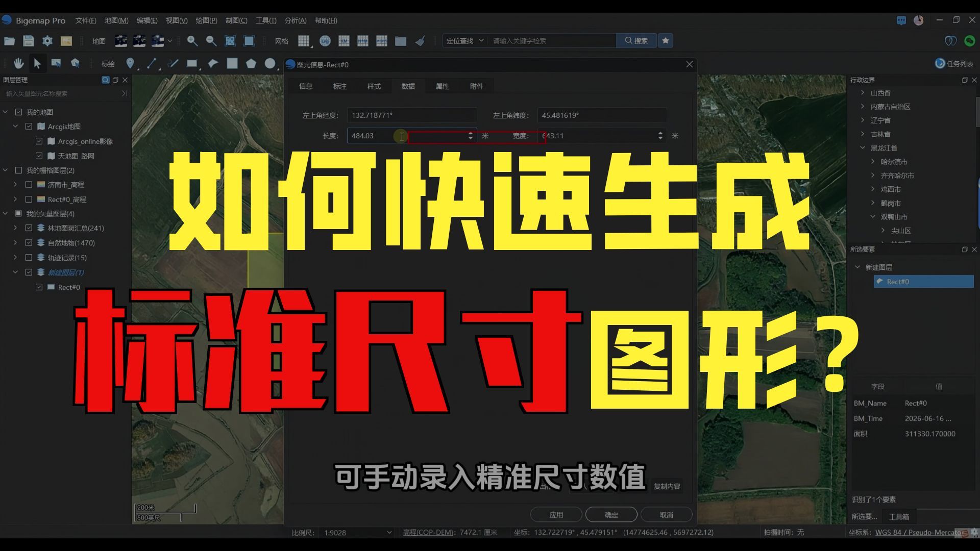Expand the 哈尔滨市 node

(873, 162)
